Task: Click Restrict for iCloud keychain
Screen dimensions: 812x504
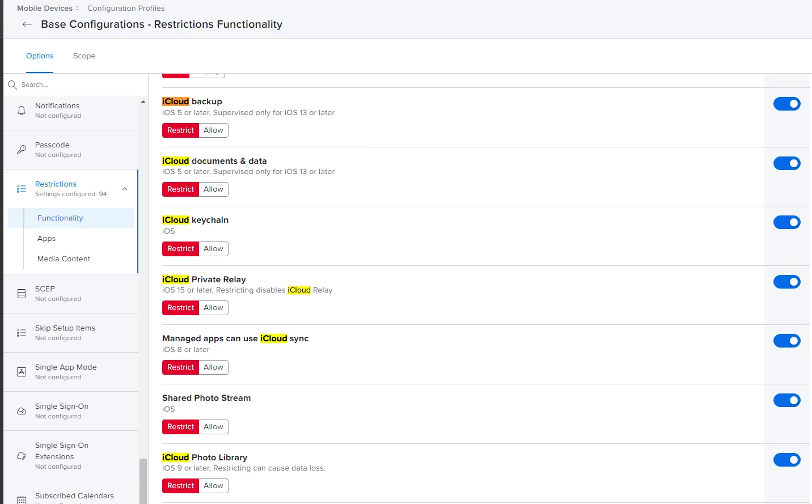Action: click(180, 249)
